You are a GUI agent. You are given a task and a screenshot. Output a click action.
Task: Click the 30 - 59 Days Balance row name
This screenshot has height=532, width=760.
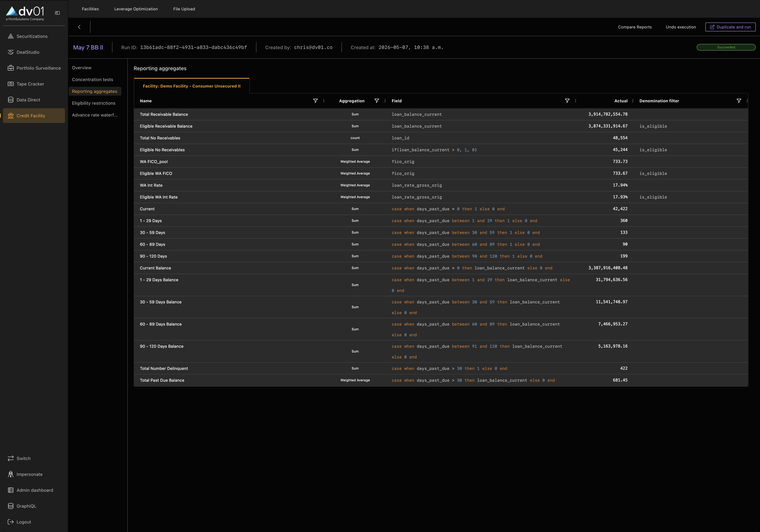click(x=161, y=302)
